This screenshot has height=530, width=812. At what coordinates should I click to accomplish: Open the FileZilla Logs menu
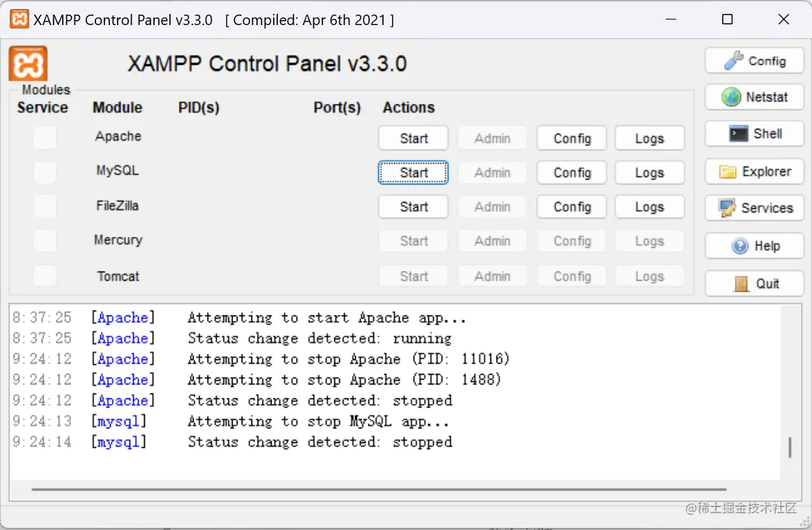pos(650,207)
